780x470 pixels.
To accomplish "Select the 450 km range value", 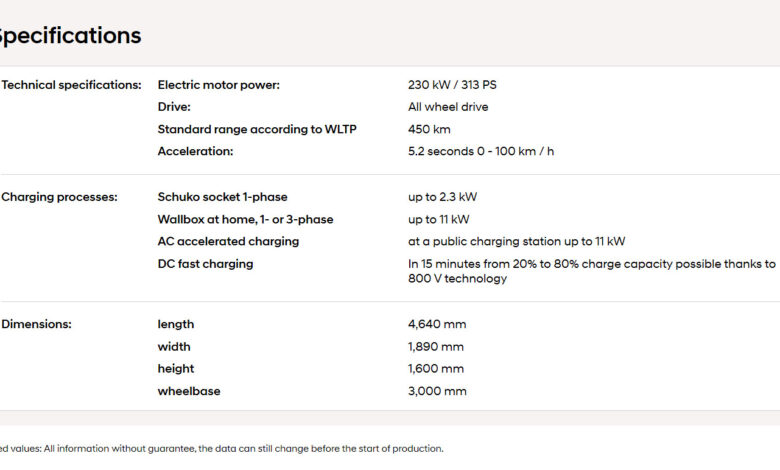I will [429, 129].
